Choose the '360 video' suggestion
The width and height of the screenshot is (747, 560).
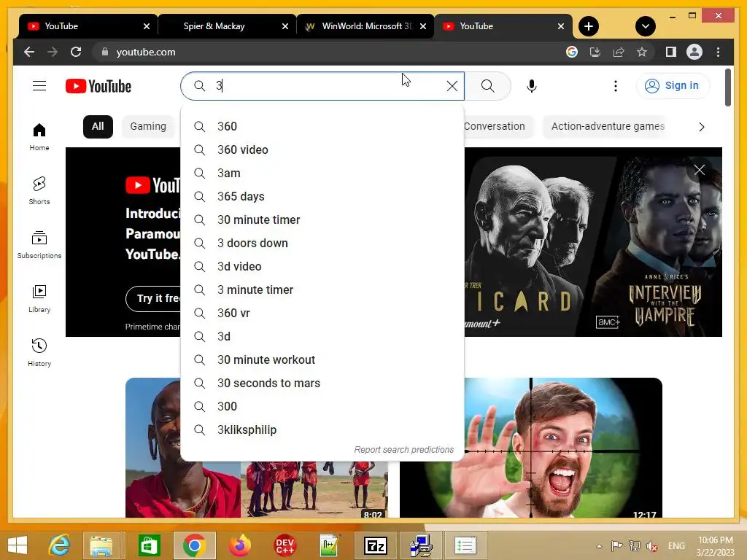[x=322, y=149]
